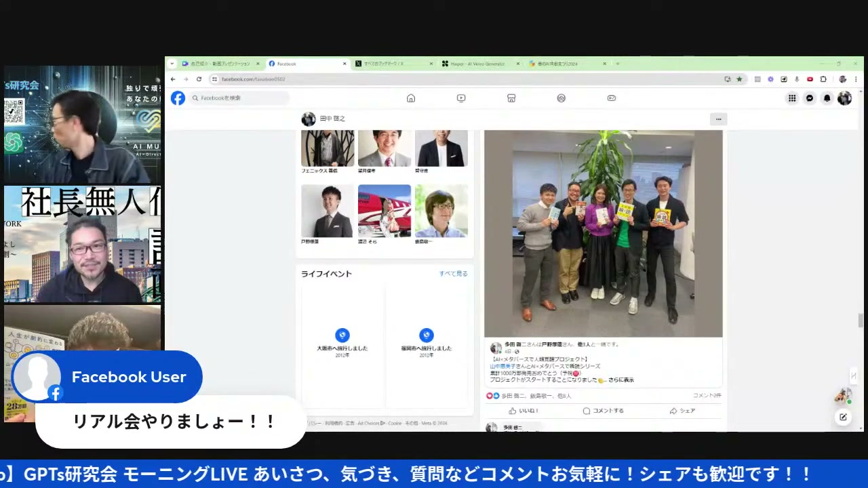Screen dimensions: 868x488
Task: Click Osaka trip life event globe icon
Action: tap(342, 335)
